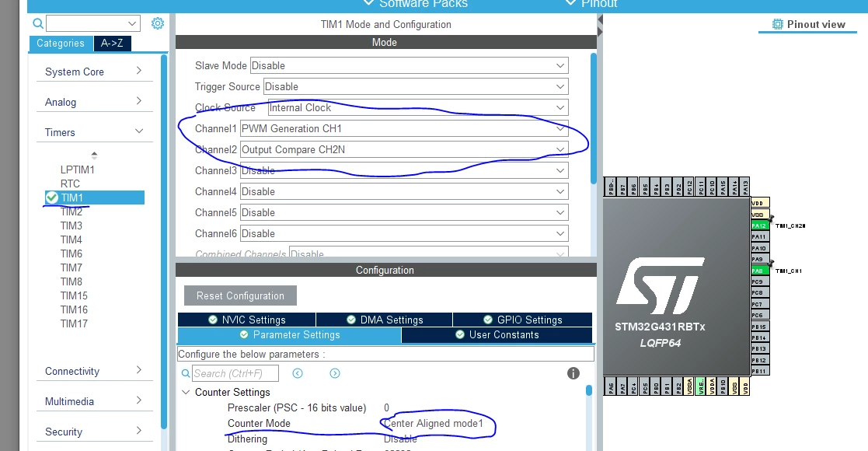Open the Channel5 dropdown
Screen dimensions: 868x451
[x=404, y=213]
